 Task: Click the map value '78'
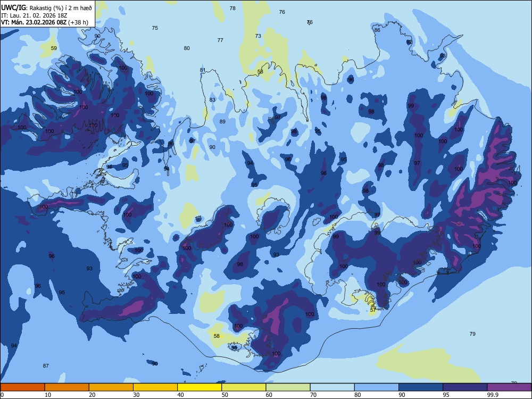pyautogui.click(x=232, y=8)
